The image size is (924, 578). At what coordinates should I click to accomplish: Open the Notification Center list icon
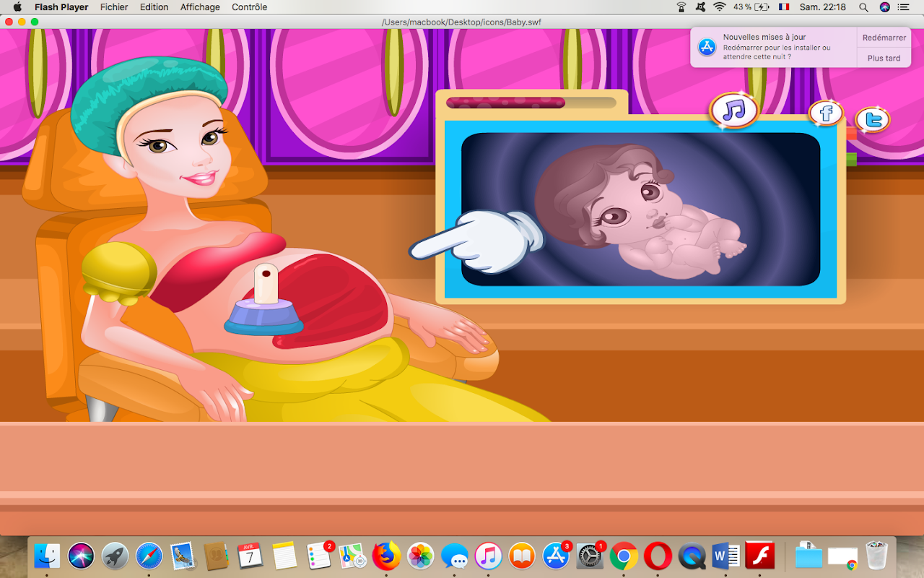pyautogui.click(x=904, y=7)
